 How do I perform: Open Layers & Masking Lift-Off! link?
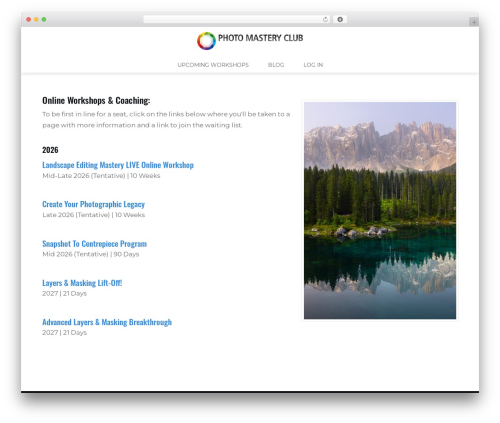tap(82, 283)
